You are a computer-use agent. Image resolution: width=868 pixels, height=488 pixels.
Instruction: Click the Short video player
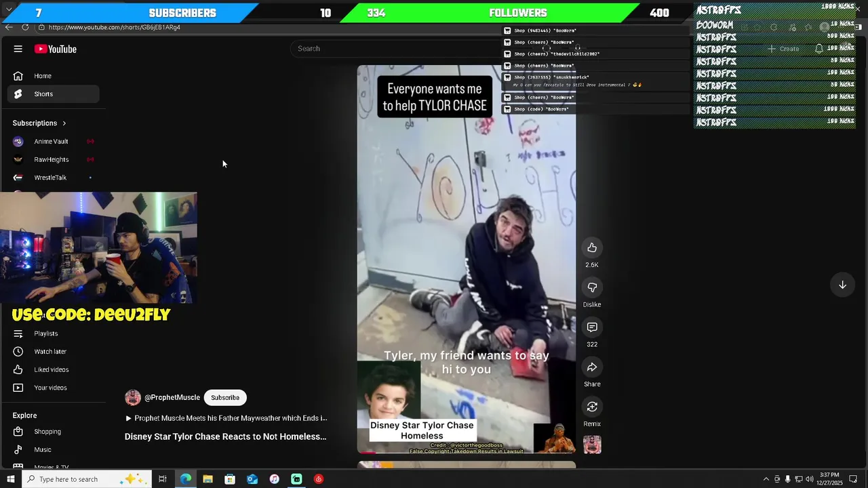pos(467,260)
